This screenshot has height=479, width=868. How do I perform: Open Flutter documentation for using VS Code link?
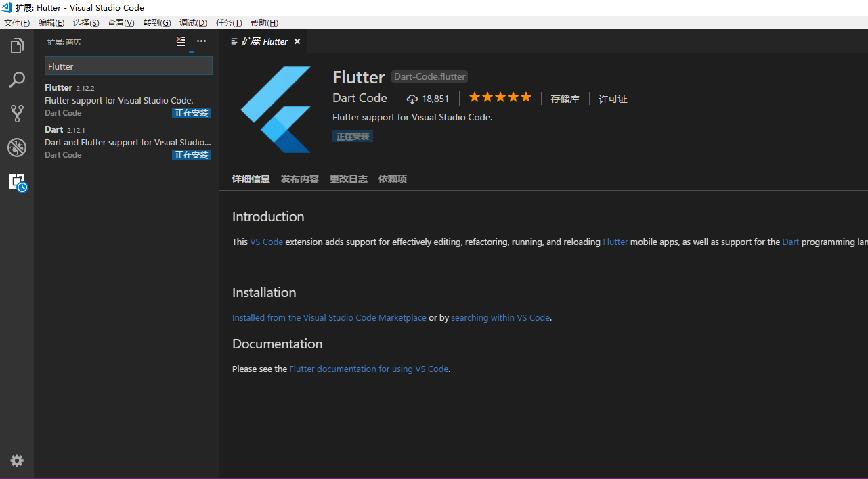[369, 369]
